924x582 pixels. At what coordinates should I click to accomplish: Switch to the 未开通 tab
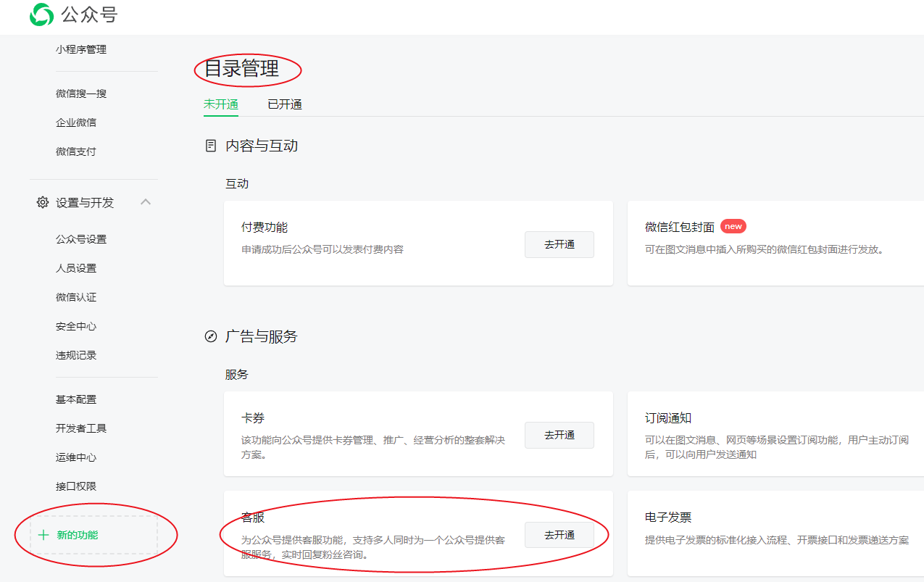(221, 104)
